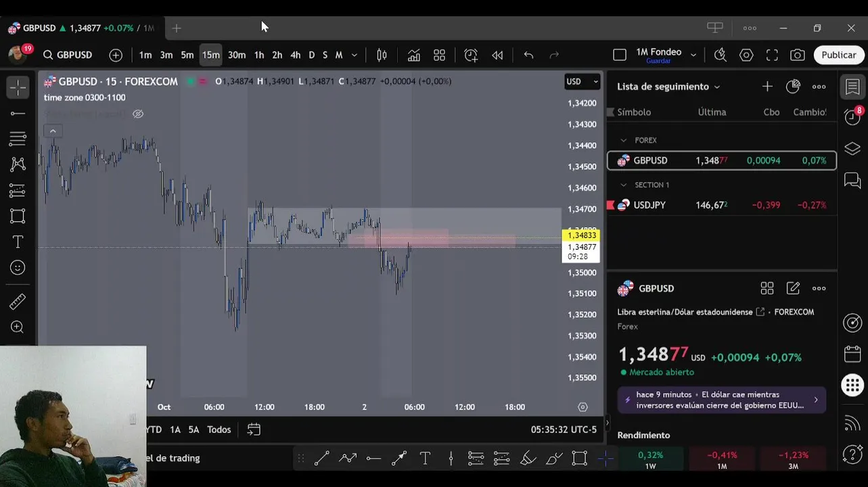Screen dimensions: 868x487
Task: Open the emoji icons tool
Action: pos(18,267)
